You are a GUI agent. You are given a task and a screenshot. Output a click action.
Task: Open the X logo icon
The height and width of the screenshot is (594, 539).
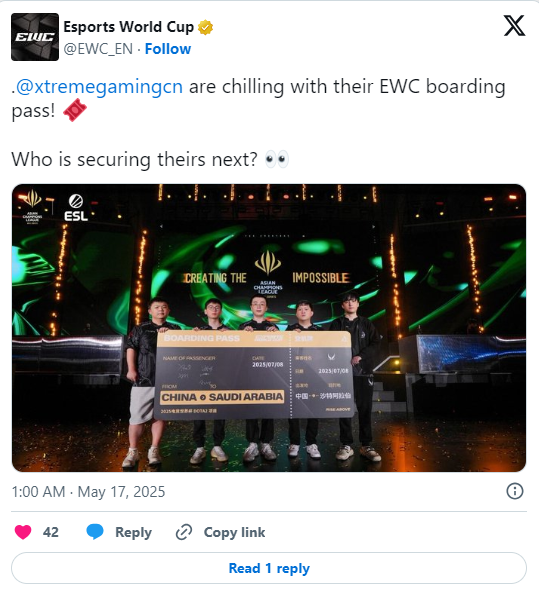[514, 26]
